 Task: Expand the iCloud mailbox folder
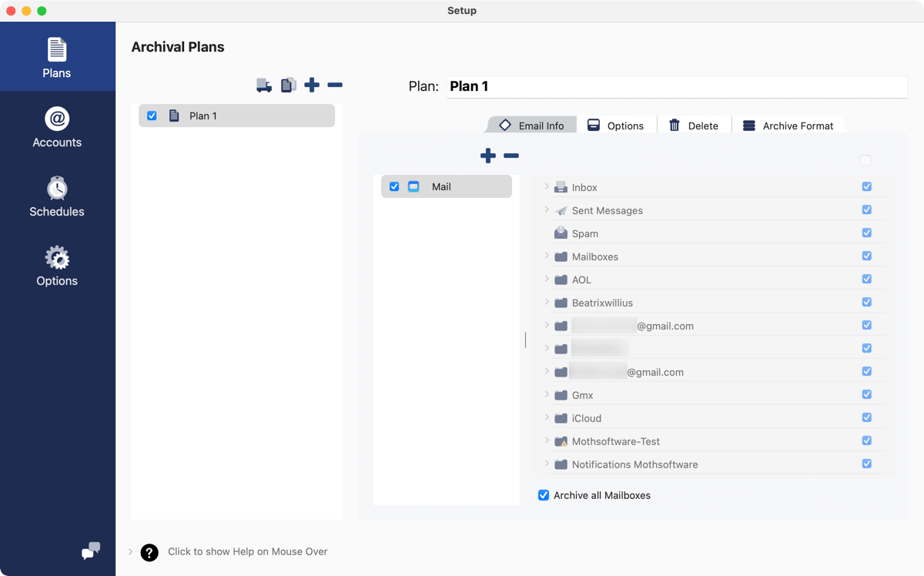(x=547, y=417)
